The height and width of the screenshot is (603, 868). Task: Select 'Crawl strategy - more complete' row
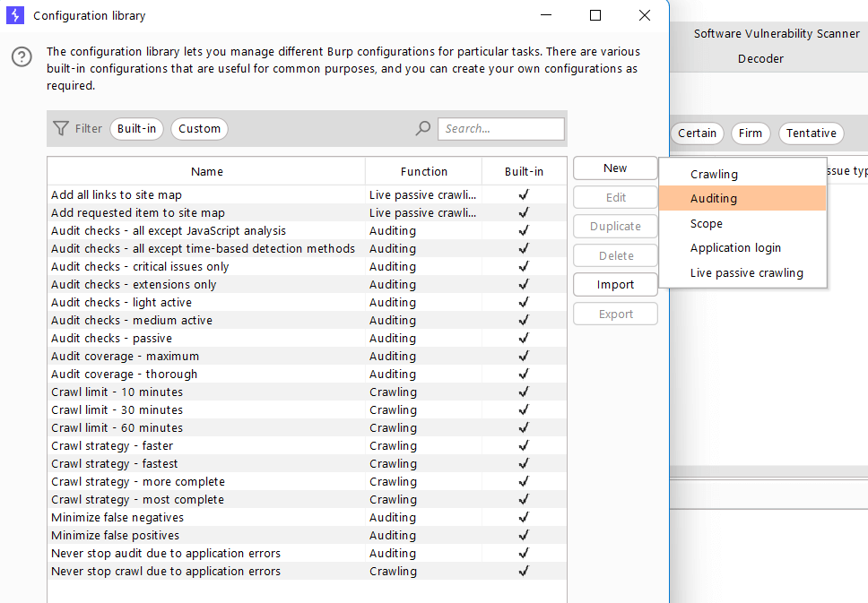tap(308, 481)
